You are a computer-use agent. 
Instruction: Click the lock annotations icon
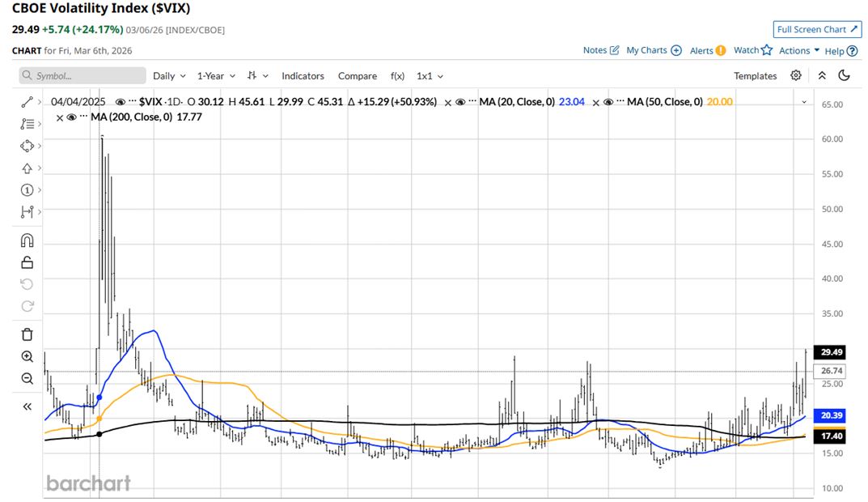[27, 262]
